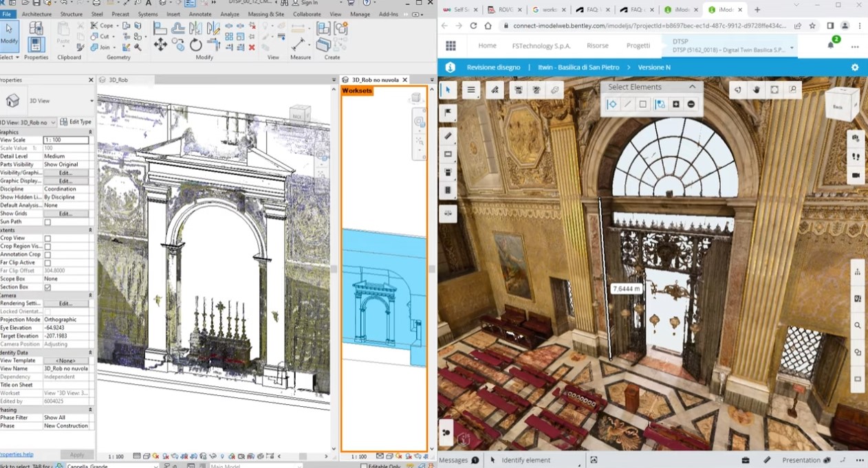Click the Edit Type button
The image size is (868, 468).
click(76, 122)
